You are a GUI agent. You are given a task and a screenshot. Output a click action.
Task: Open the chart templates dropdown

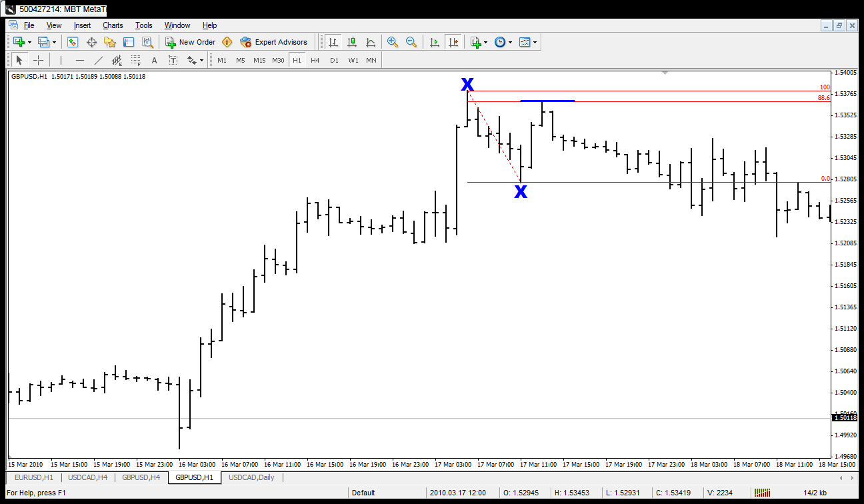point(535,42)
